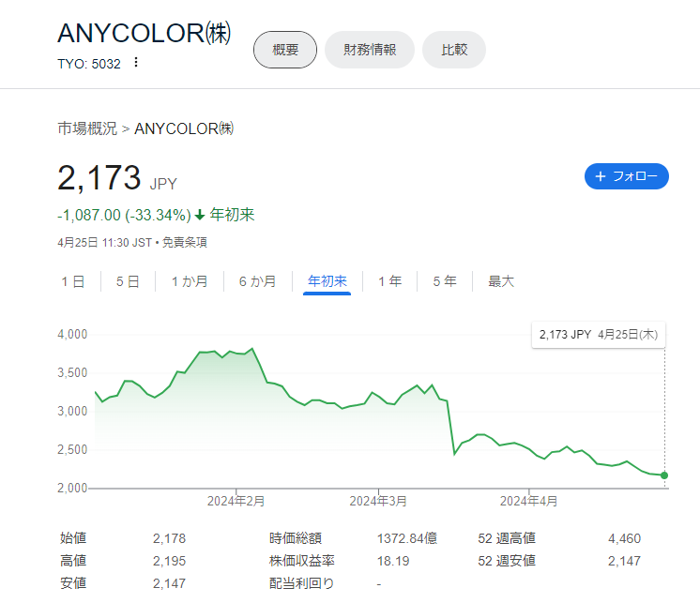
Task: Click the TYO: 5032 ticker text
Action: tap(89, 64)
